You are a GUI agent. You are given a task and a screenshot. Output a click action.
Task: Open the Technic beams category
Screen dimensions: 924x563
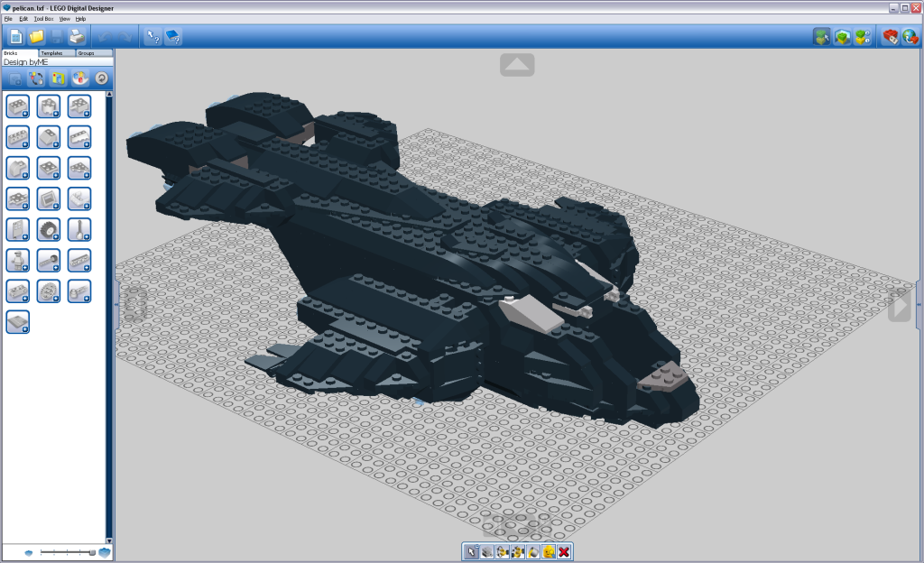click(79, 261)
